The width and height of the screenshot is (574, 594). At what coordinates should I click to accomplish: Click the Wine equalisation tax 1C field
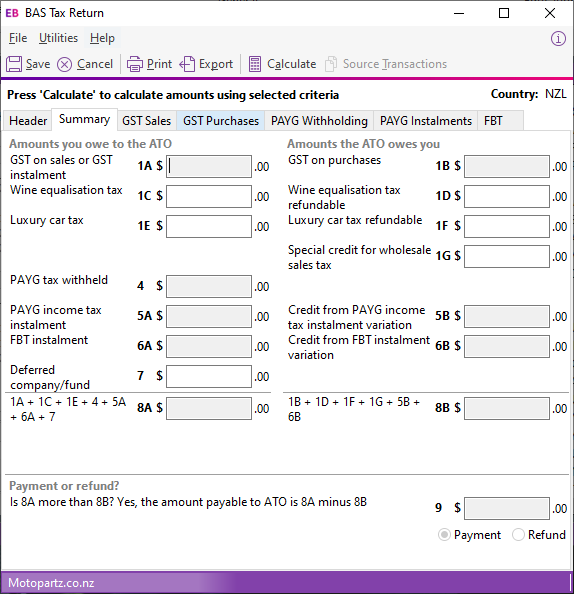pyautogui.click(x=209, y=196)
